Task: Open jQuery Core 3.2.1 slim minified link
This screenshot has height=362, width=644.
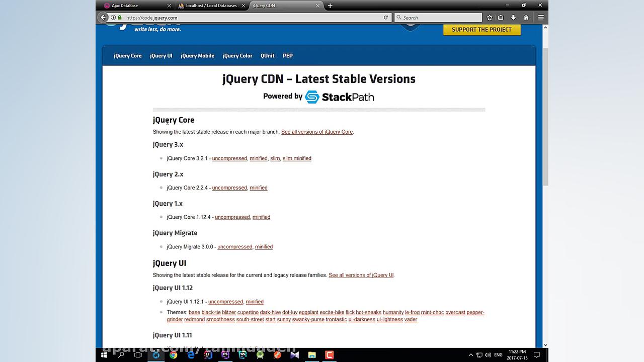Action: pyautogui.click(x=297, y=158)
